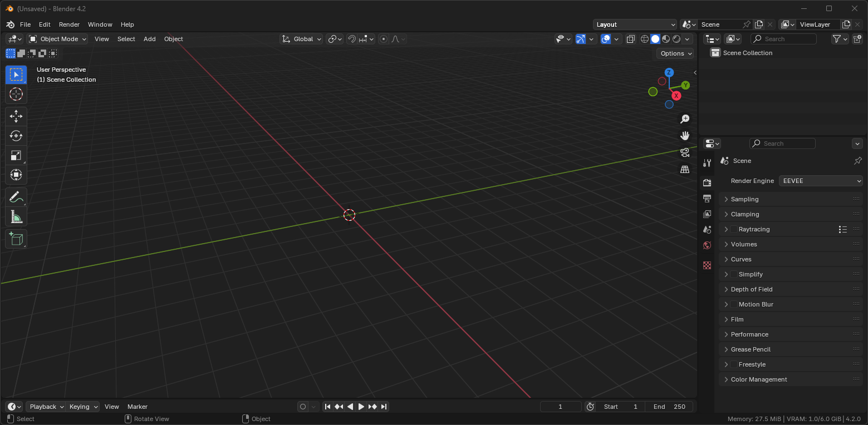Open the viewport Options dropdown
Screen dimensions: 868x425
pos(675,53)
